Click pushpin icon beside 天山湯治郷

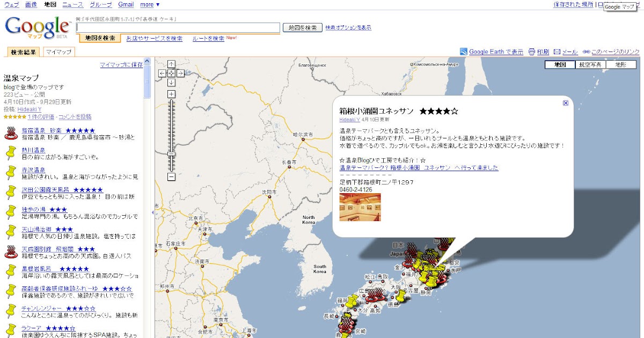pyautogui.click(x=10, y=233)
